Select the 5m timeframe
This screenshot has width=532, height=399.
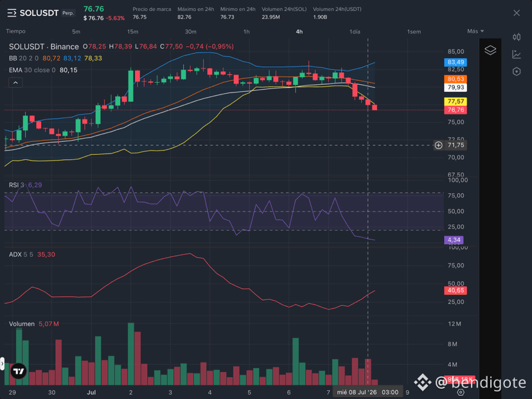click(76, 31)
